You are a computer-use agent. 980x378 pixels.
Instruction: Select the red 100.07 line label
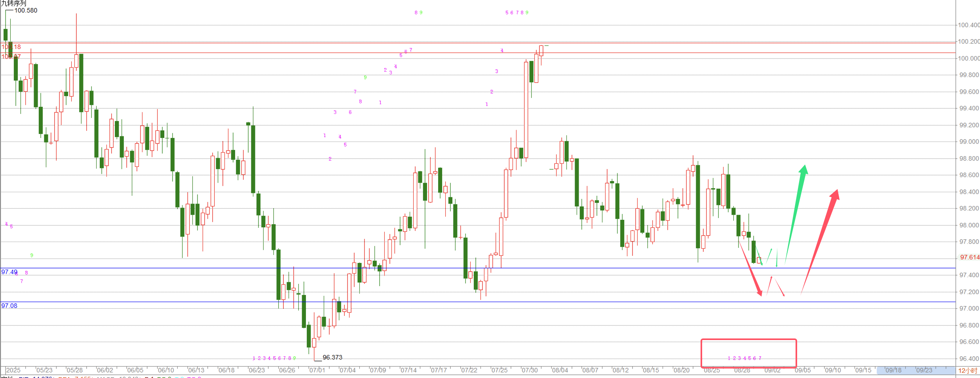tap(11, 57)
